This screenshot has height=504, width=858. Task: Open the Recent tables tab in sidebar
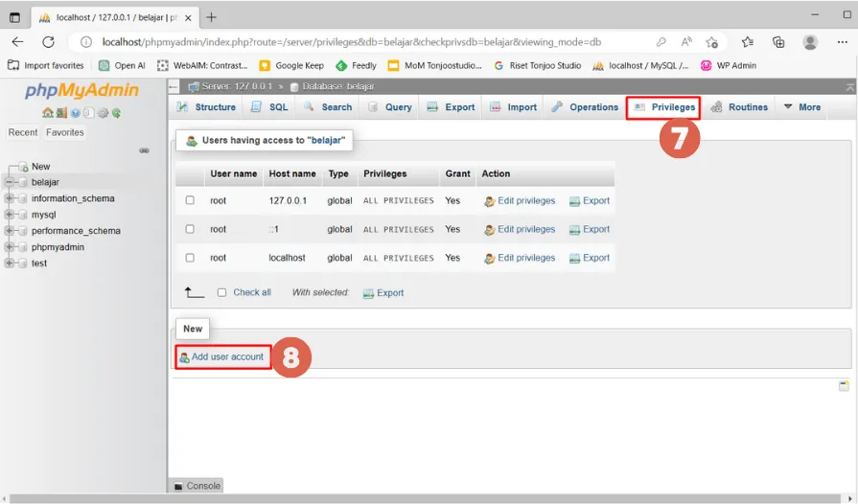click(23, 132)
